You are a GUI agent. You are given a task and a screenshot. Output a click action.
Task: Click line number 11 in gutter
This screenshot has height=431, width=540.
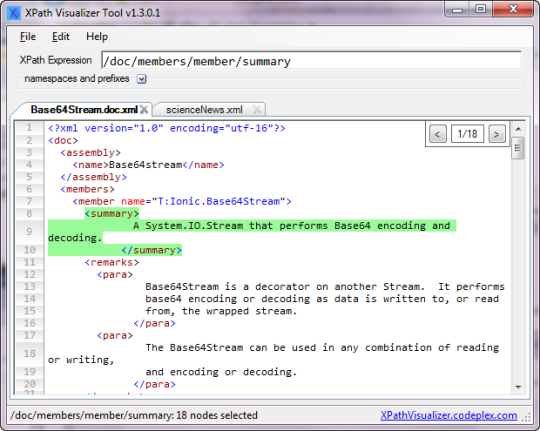pos(30,263)
